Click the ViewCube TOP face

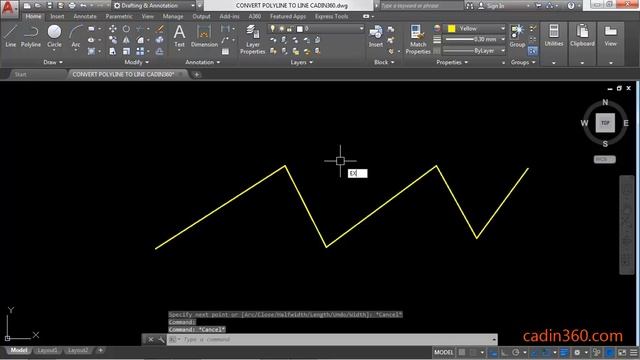click(x=605, y=123)
